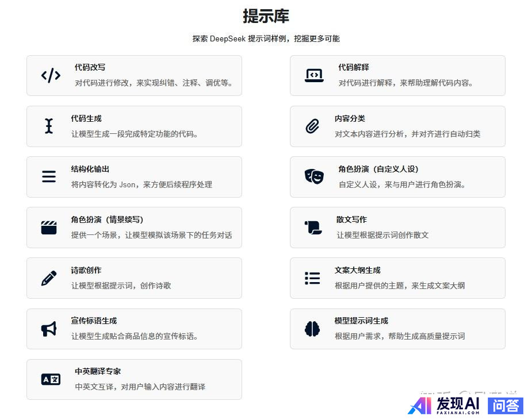The image size is (532, 420).
Task: Click subtitle 探索 DeepSeek 提示词样例，挖掘更多可能
Action: [x=266, y=38]
